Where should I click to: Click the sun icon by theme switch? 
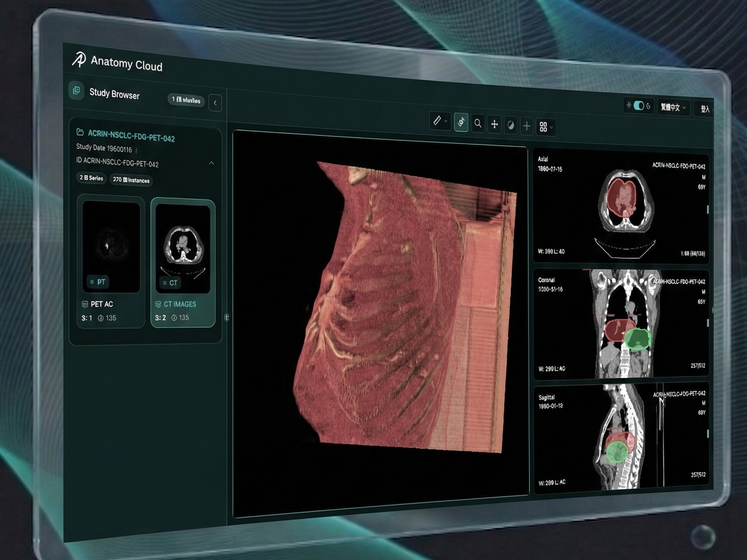coord(629,105)
